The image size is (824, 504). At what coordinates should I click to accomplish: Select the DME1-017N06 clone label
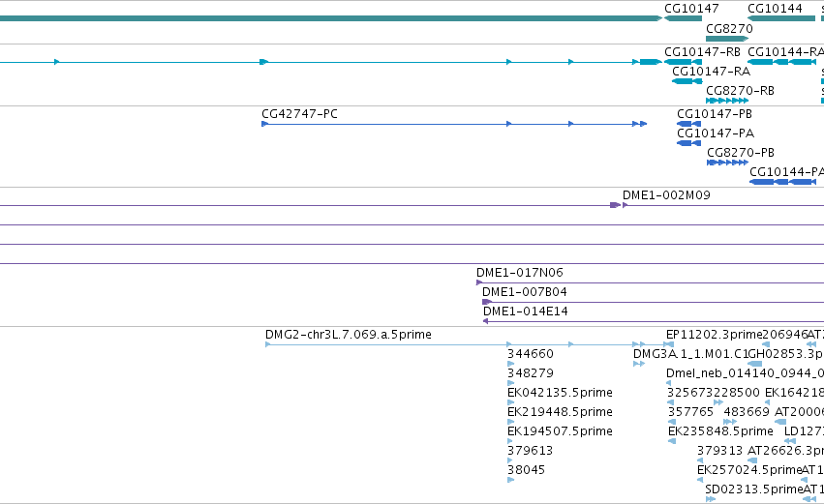(x=520, y=273)
